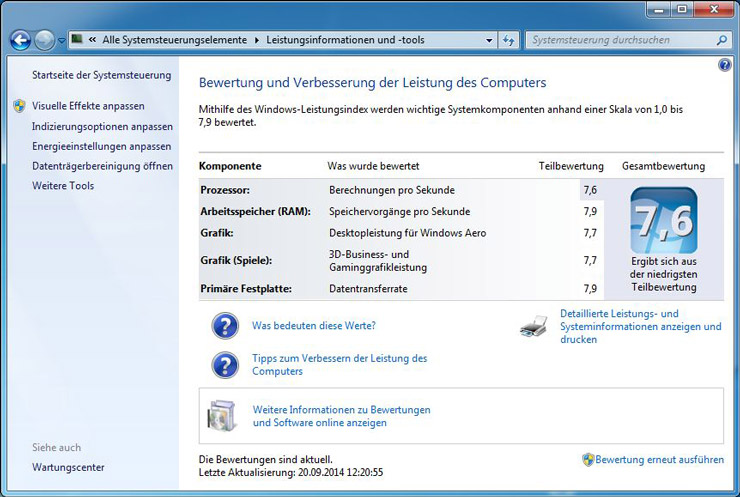Expand the address bar chevron before Alle Systemsteuerungselemente
Screen dimensions: 740x497
92,40
